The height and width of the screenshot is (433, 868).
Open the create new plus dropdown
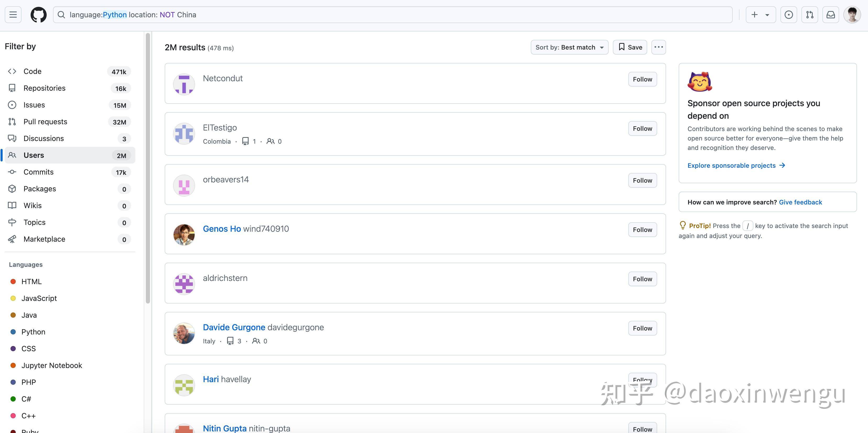(760, 15)
